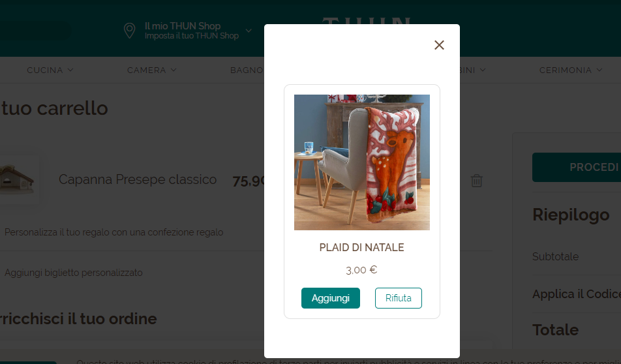Click Aggiungi biglietto personalizzato
This screenshot has height=364, width=621.
point(74,273)
